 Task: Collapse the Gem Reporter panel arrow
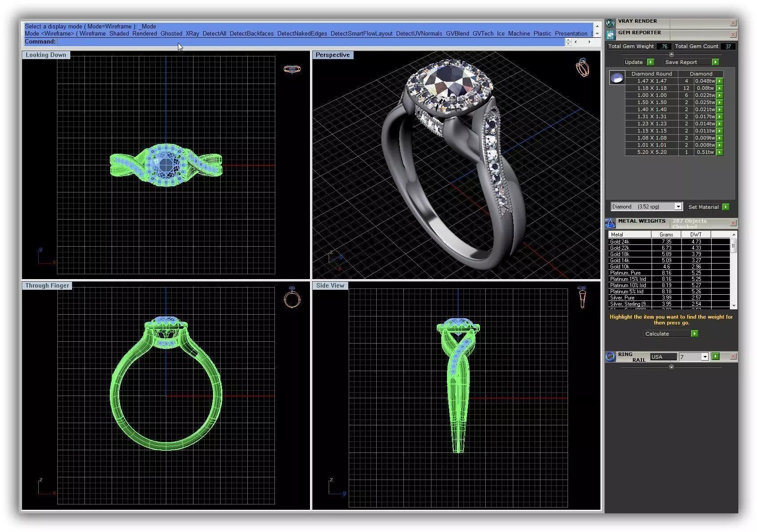[x=671, y=54]
